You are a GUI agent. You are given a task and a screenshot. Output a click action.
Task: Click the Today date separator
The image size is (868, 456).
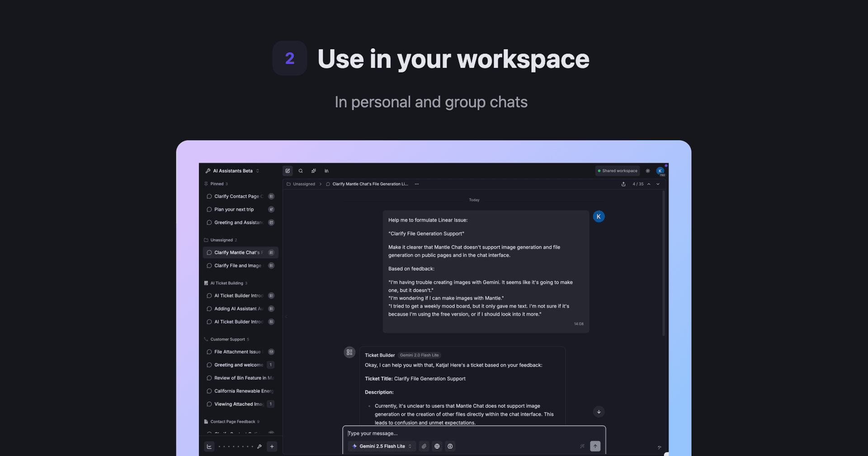[x=474, y=200]
